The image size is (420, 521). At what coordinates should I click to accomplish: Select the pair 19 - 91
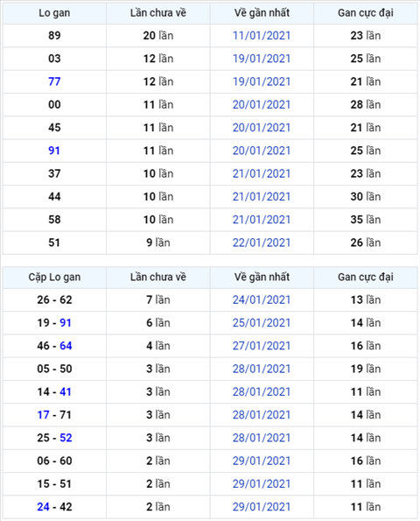click(x=54, y=322)
